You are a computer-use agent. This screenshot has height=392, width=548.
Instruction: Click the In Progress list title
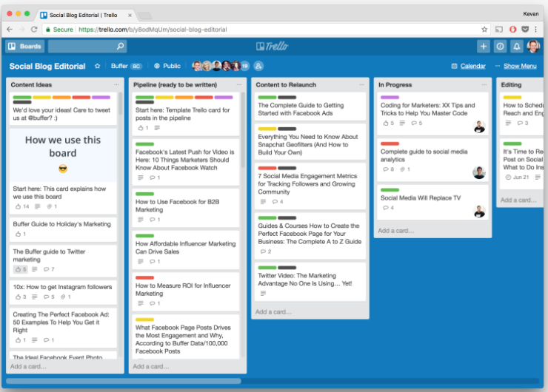395,85
